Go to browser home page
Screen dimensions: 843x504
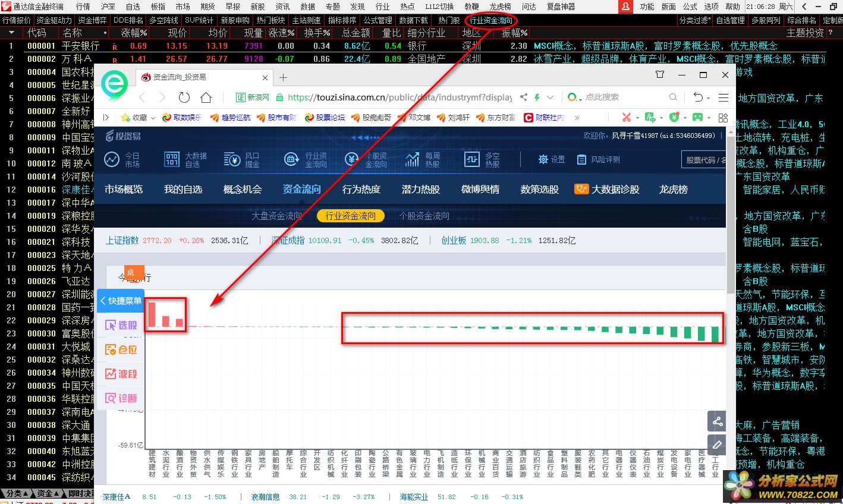[206, 97]
